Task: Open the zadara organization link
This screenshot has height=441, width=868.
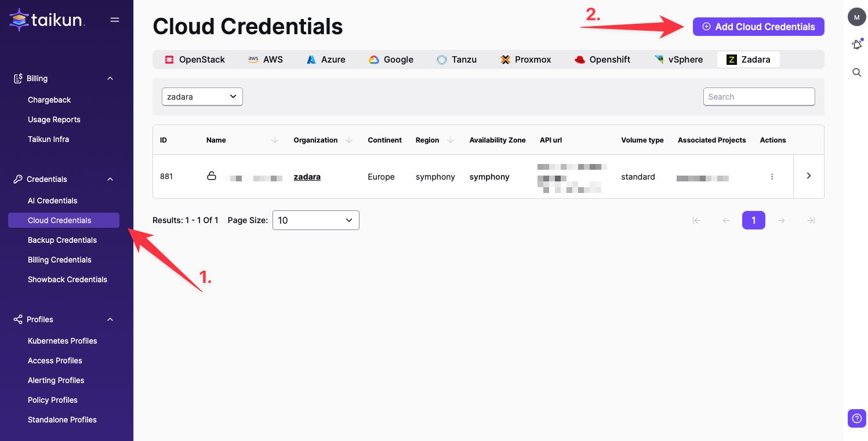Action: [307, 177]
